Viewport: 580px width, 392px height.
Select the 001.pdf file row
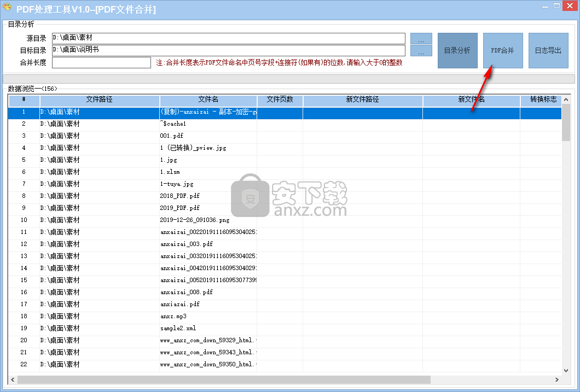point(285,136)
